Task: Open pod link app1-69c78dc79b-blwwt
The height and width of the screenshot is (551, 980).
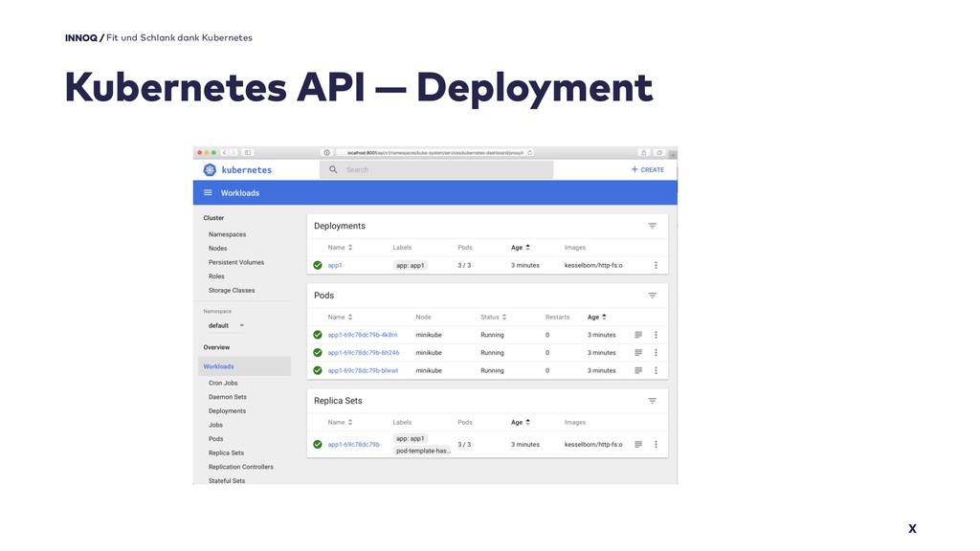Action: 363,370
